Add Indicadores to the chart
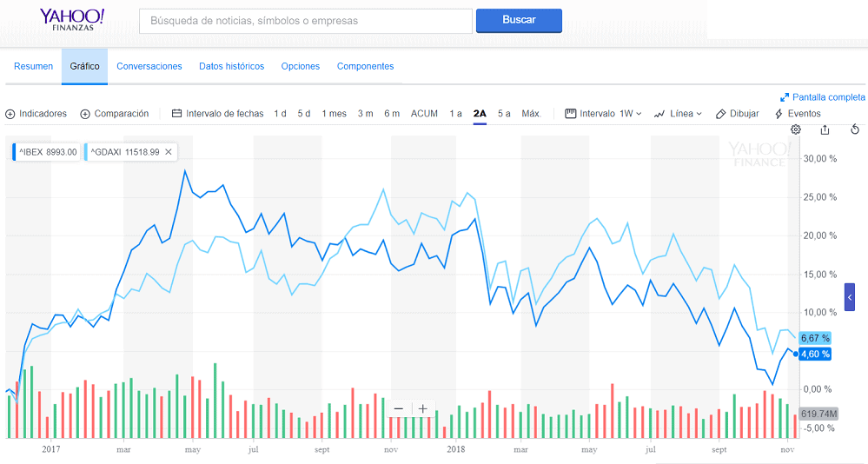This screenshot has width=868, height=464. 36,114
